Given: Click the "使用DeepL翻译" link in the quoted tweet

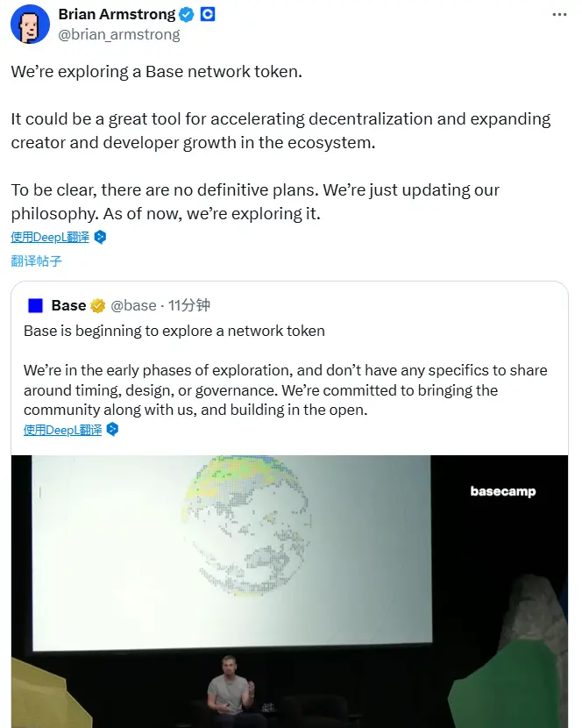Looking at the screenshot, I should coord(61,430).
